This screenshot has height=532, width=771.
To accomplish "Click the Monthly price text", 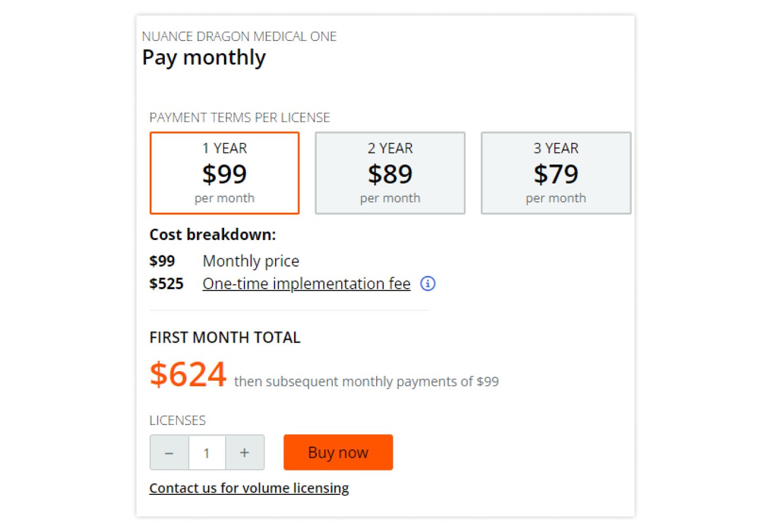I will tap(251, 261).
